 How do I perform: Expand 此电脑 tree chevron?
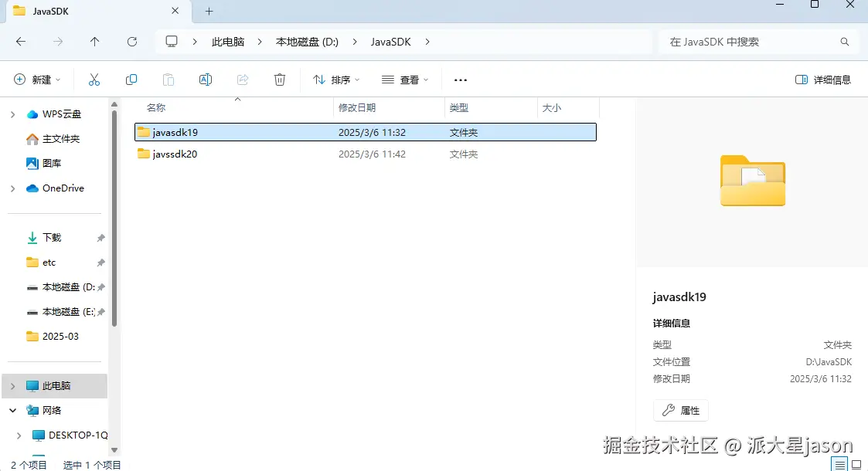point(12,386)
